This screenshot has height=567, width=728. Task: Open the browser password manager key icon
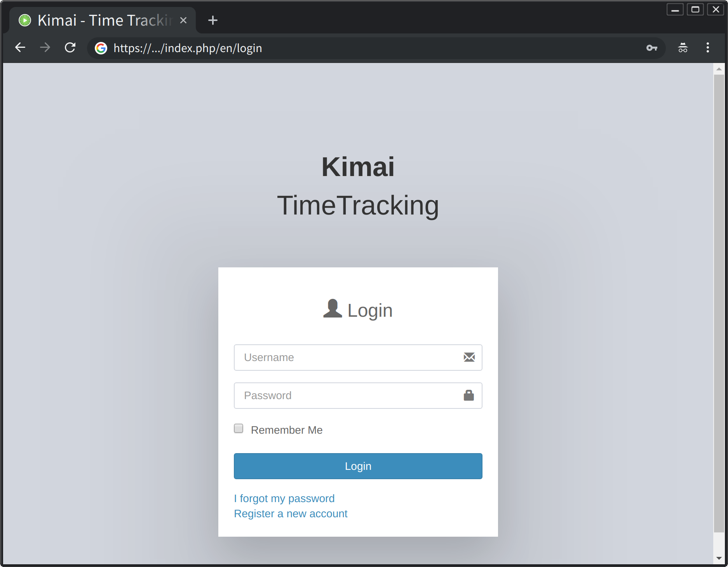coord(652,48)
